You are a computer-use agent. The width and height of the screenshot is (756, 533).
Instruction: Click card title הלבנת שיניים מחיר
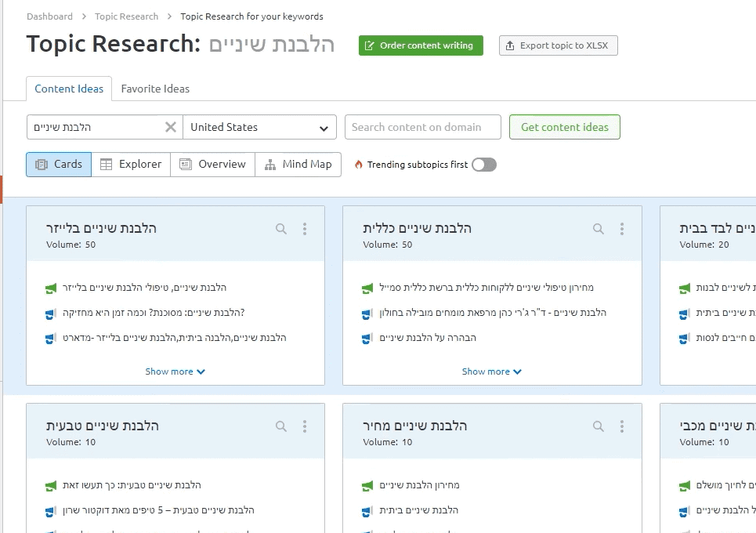point(414,426)
